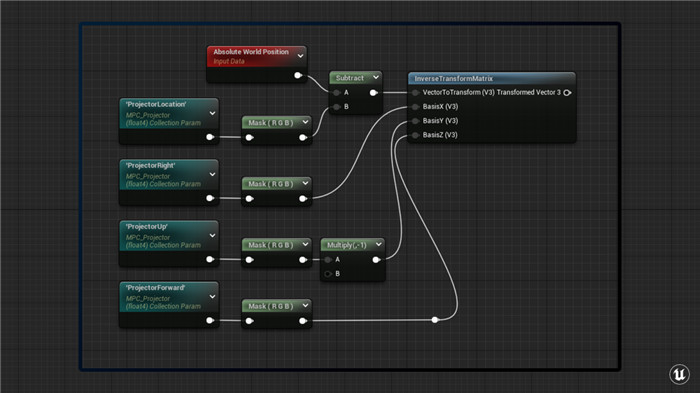Select the 'ProjectorLocation' node title

(x=156, y=104)
